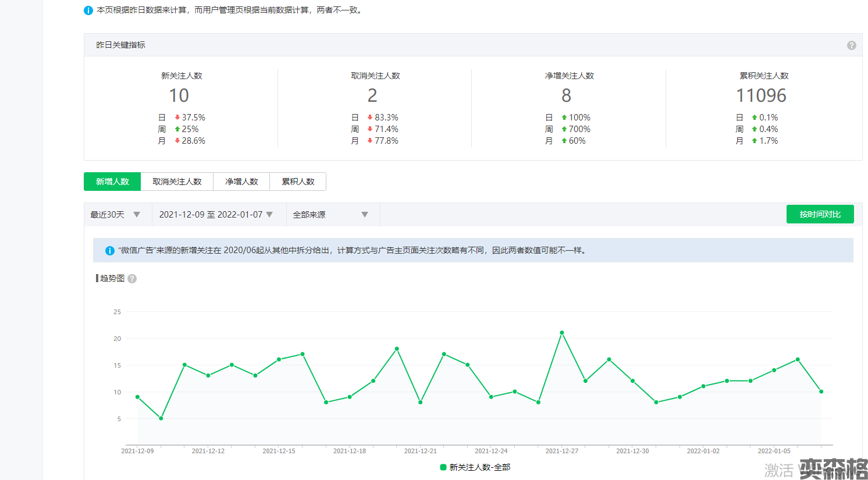Screen dimensions: 868x480
Task: Switch to 净增人数 tab
Action: coord(241,182)
